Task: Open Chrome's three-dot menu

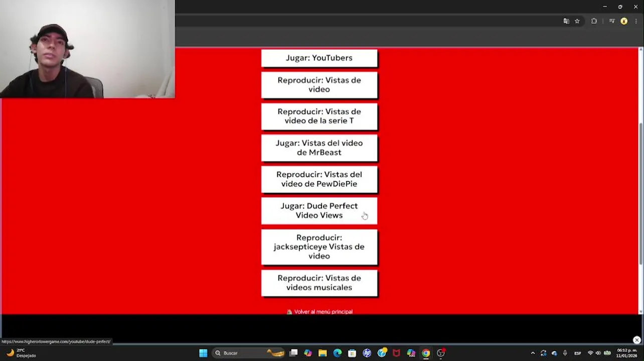Action: pos(636,21)
